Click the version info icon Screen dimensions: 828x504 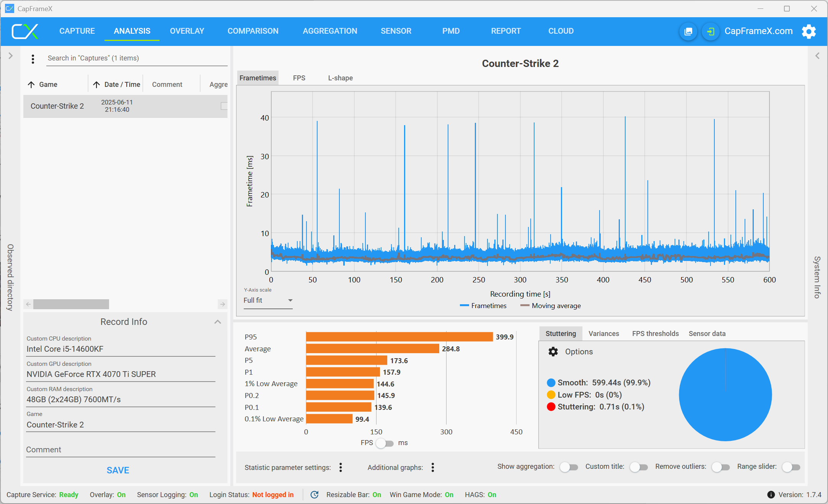pos(771,495)
